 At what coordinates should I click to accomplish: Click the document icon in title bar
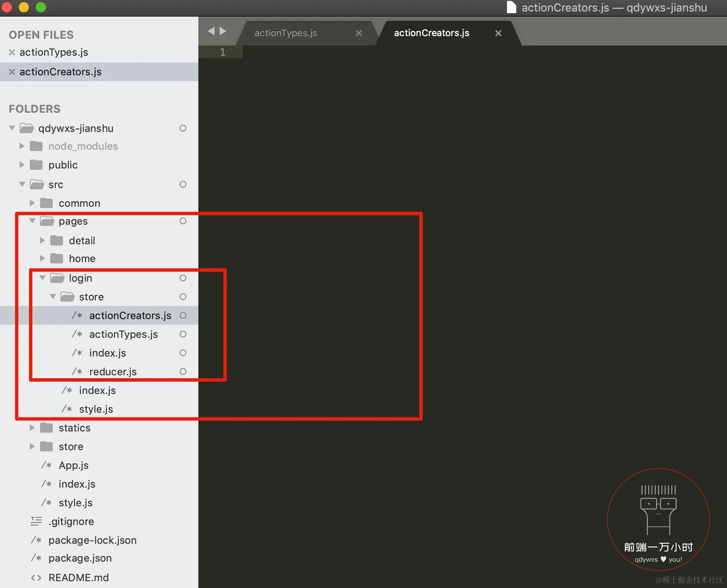(x=511, y=7)
